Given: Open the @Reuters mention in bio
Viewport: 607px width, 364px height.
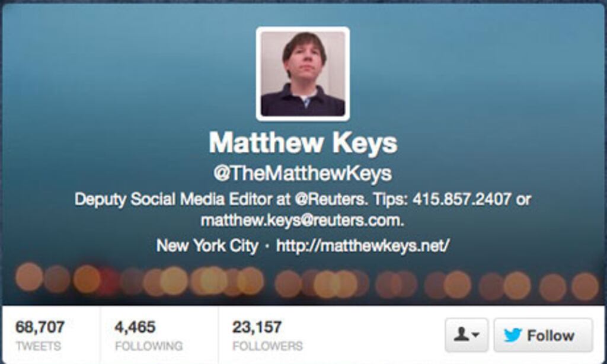Looking at the screenshot, I should point(330,199).
